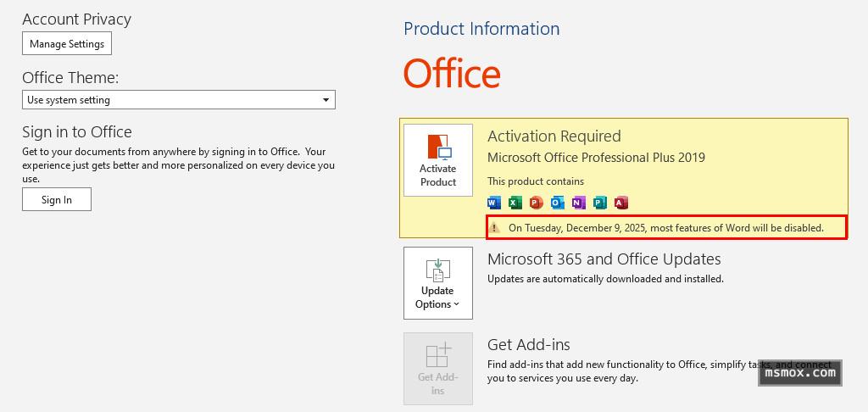Click the Word features disabled warning message
This screenshot has width=868, height=412.
click(x=665, y=228)
